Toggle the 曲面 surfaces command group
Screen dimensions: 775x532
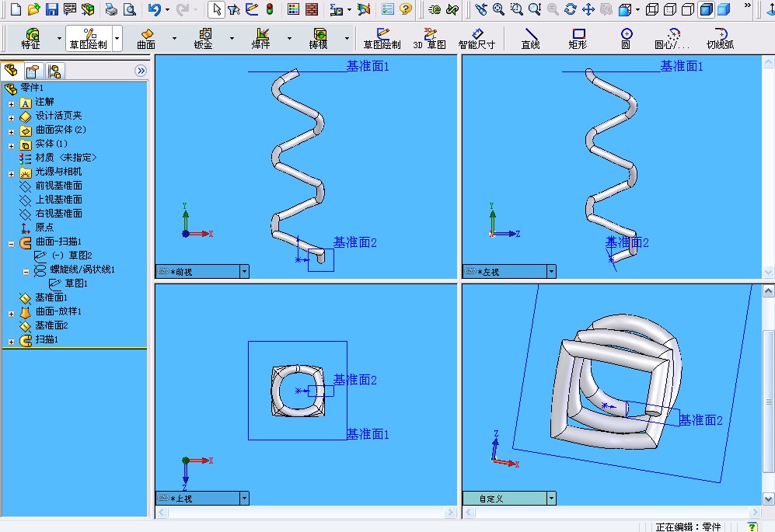146,39
